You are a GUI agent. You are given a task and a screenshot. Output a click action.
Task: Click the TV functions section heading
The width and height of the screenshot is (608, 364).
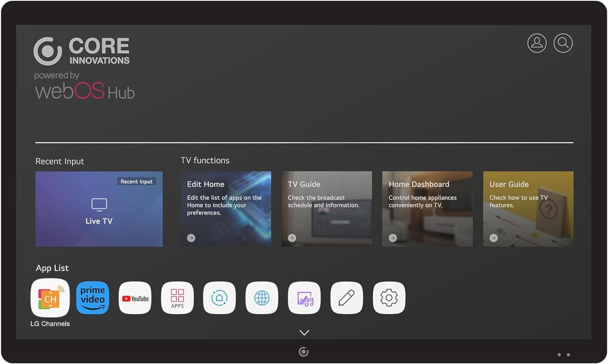tap(205, 160)
